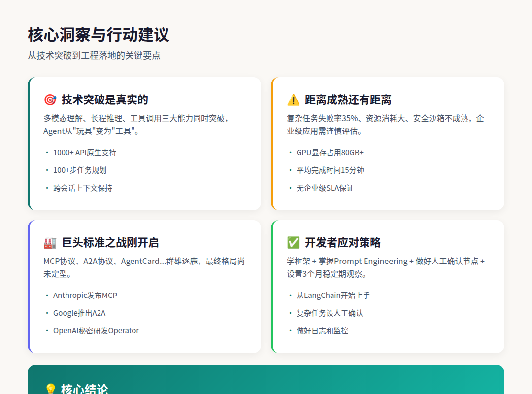The image size is (532, 394).
Task: Click the bullet point before 从LangChain开始上手
Action: click(x=290, y=295)
